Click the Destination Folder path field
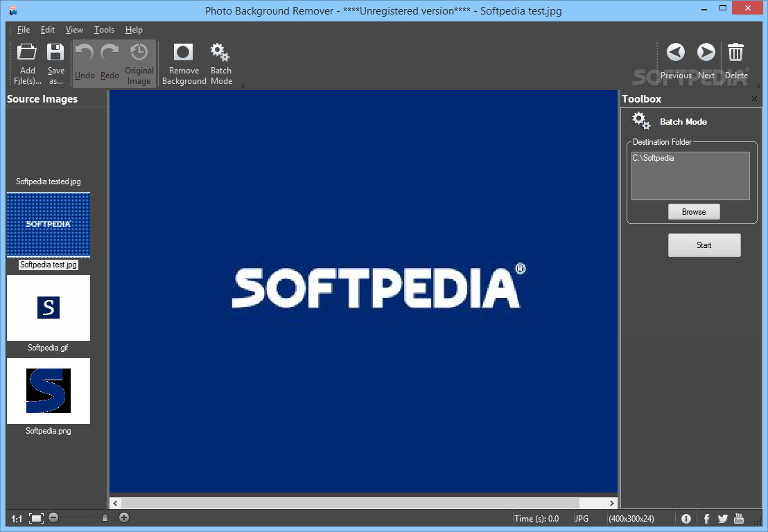768x532 pixels. pos(690,176)
